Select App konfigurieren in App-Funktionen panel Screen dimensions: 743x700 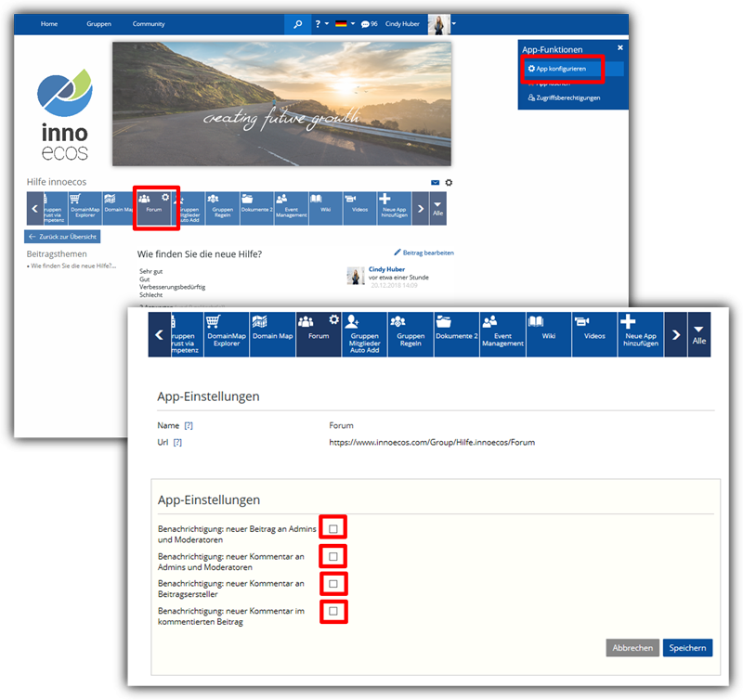(561, 69)
